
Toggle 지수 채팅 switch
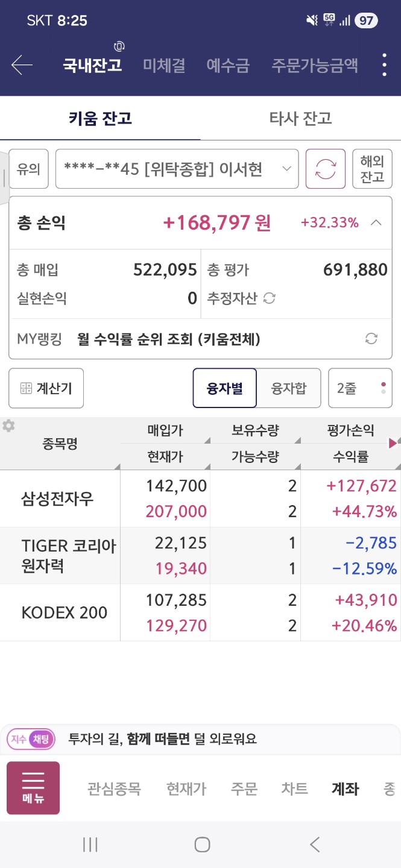[31, 739]
